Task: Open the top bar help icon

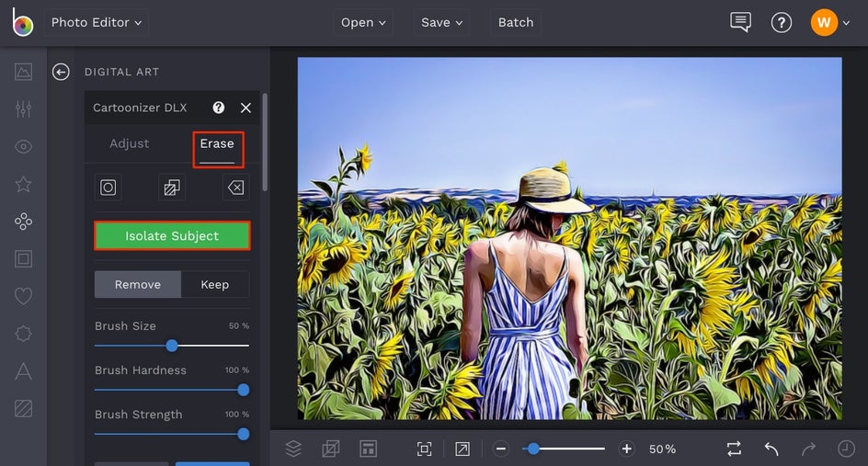Action: 781,23
